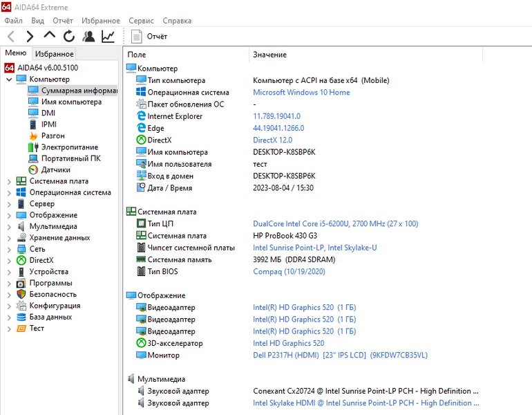Click the flame icon next to Разгон
532x415 pixels.
click(33, 136)
